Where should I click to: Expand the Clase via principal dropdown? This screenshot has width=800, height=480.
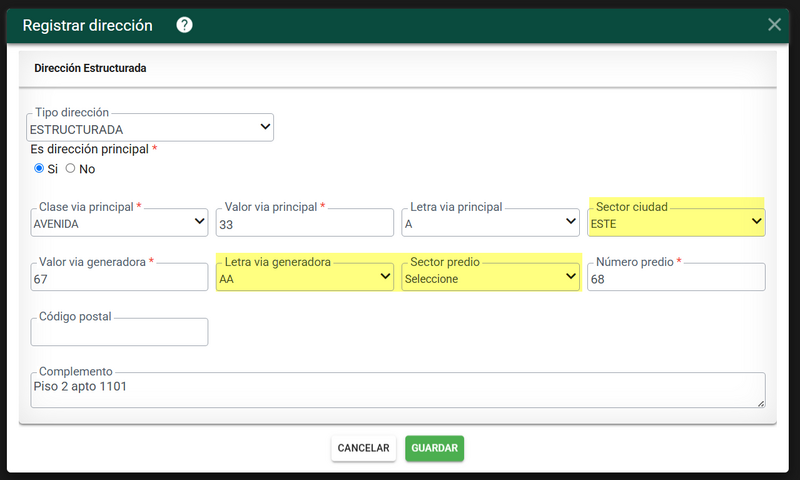tap(119, 223)
